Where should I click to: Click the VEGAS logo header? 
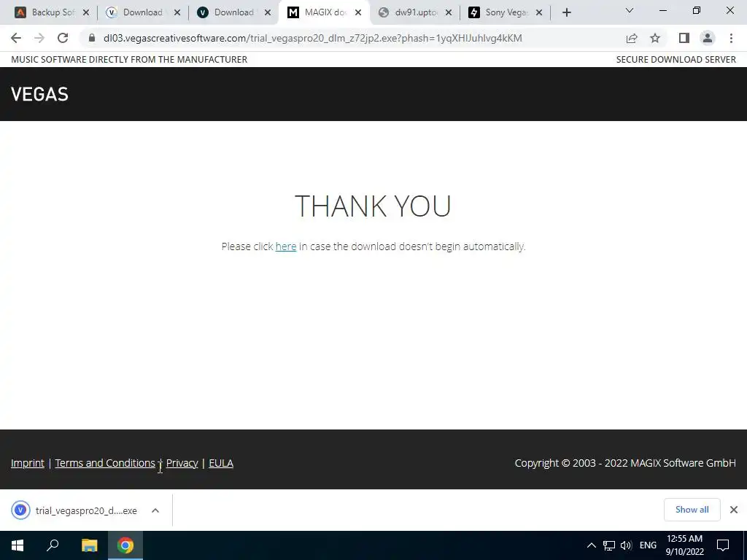(39, 94)
